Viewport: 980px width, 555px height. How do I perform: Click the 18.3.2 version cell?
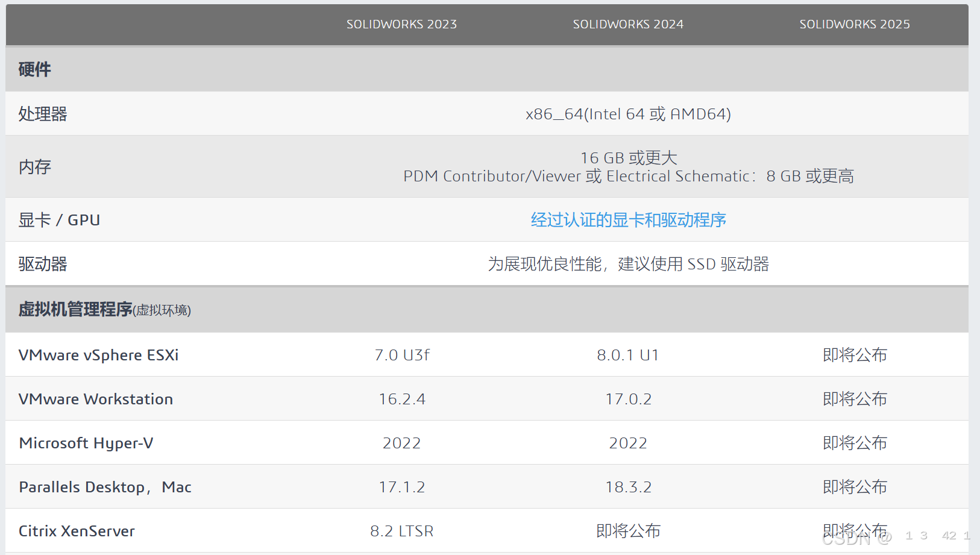click(x=628, y=487)
